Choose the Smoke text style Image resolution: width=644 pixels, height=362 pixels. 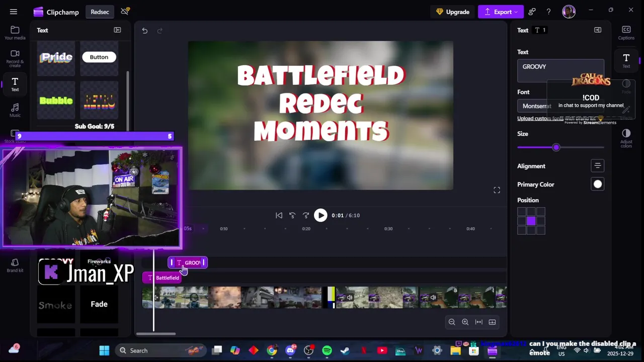pyautogui.click(x=56, y=304)
